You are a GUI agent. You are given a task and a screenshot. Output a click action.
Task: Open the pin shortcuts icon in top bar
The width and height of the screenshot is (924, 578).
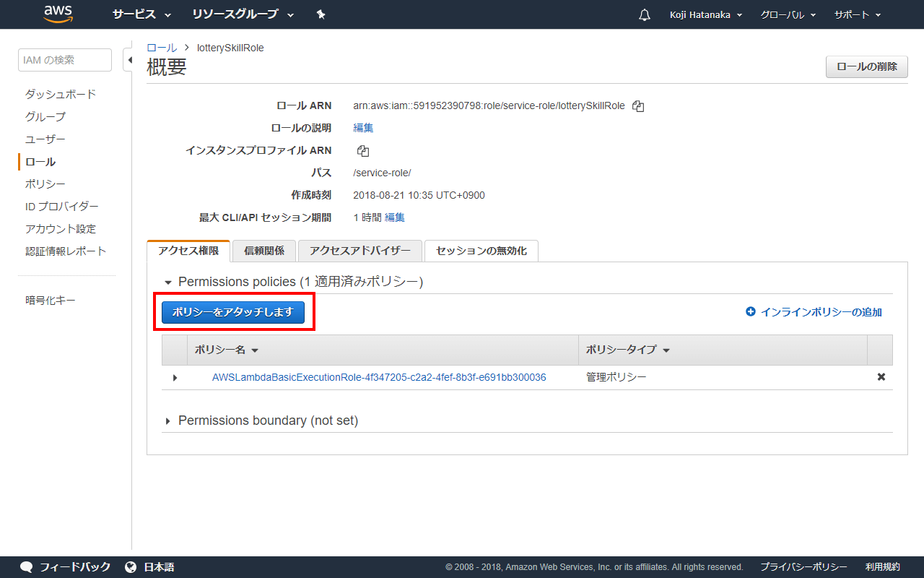coord(321,14)
